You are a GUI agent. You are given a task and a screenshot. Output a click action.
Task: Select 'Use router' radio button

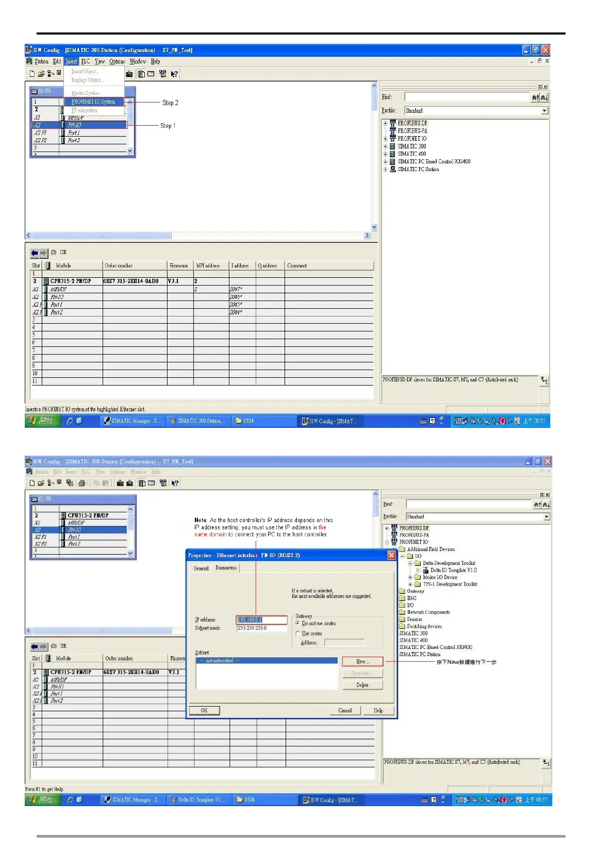[x=297, y=633]
